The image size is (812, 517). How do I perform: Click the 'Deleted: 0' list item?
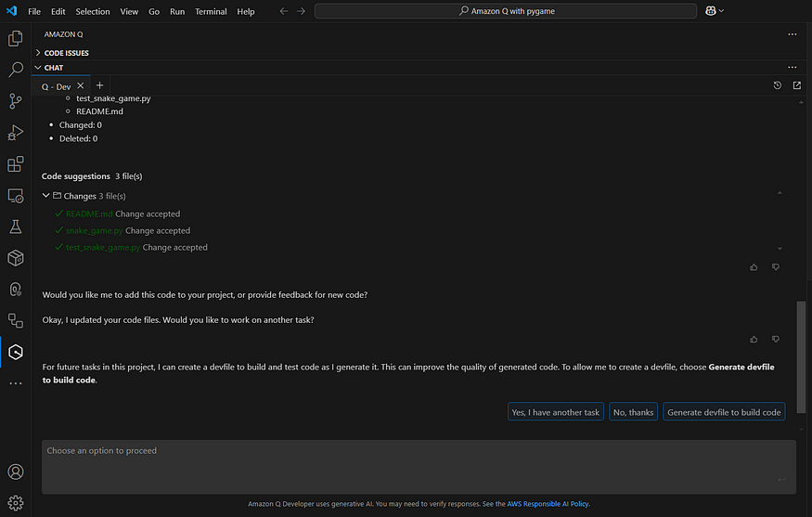pyautogui.click(x=78, y=138)
